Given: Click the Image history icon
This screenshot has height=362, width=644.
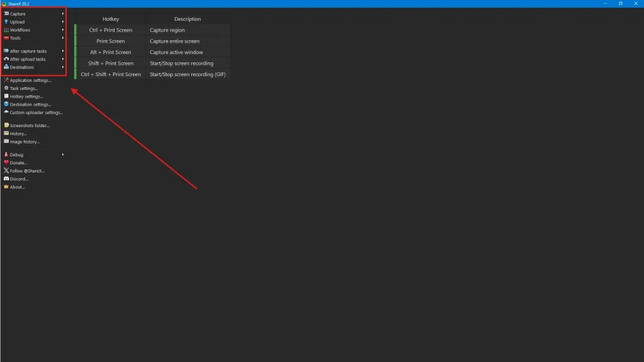Looking at the screenshot, I should (x=6, y=141).
